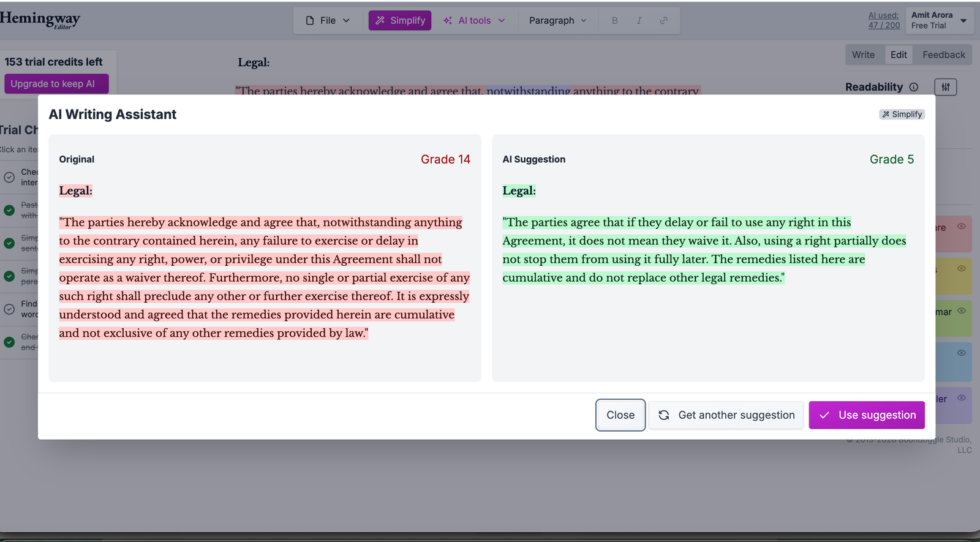The height and width of the screenshot is (542, 980).
Task: Click the unchecked circle beside the Find checklist item
Action: coord(9,309)
